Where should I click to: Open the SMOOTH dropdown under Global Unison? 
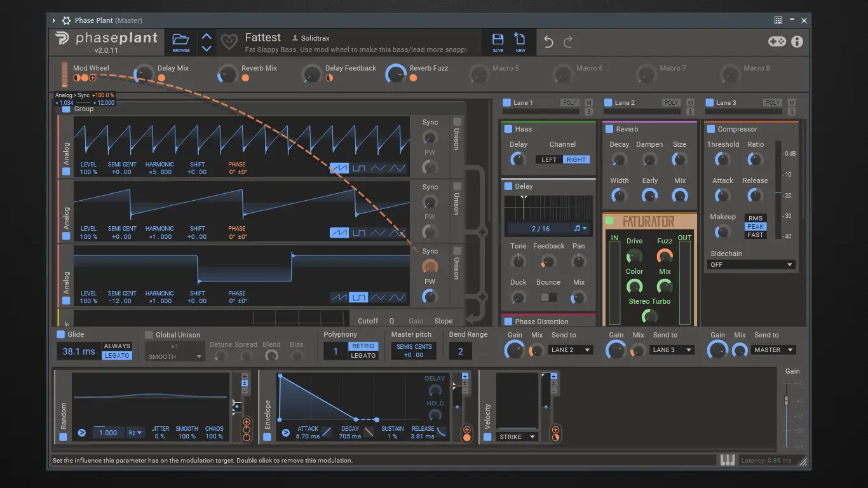[175, 356]
